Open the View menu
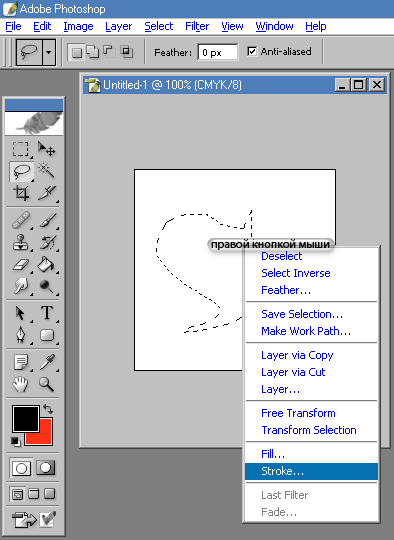The image size is (394, 540). click(x=232, y=26)
